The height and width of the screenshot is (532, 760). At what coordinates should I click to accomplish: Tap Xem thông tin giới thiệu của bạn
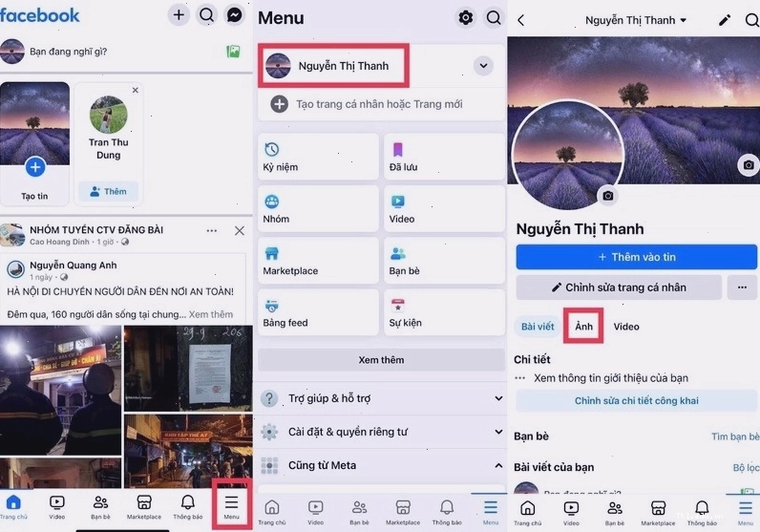(611, 378)
